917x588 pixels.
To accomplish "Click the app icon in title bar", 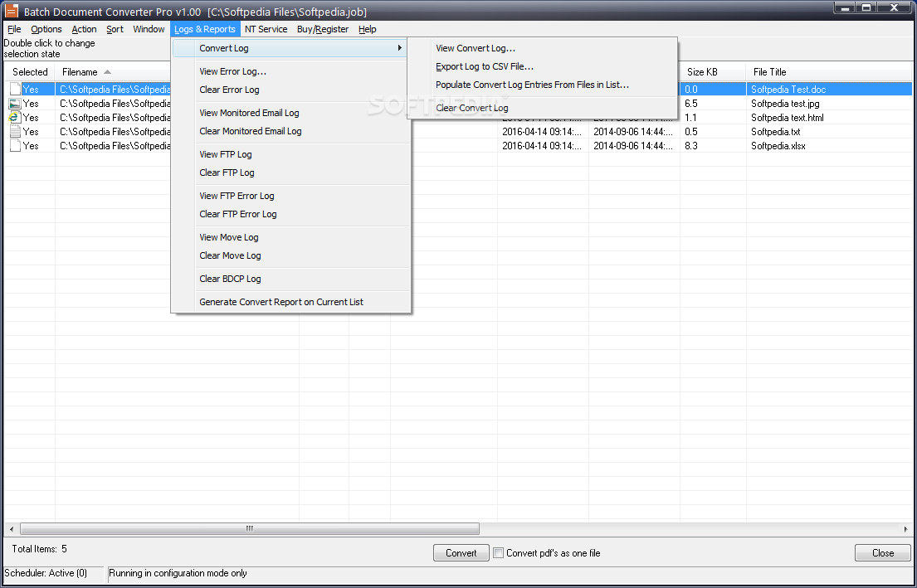I will click(x=11, y=11).
